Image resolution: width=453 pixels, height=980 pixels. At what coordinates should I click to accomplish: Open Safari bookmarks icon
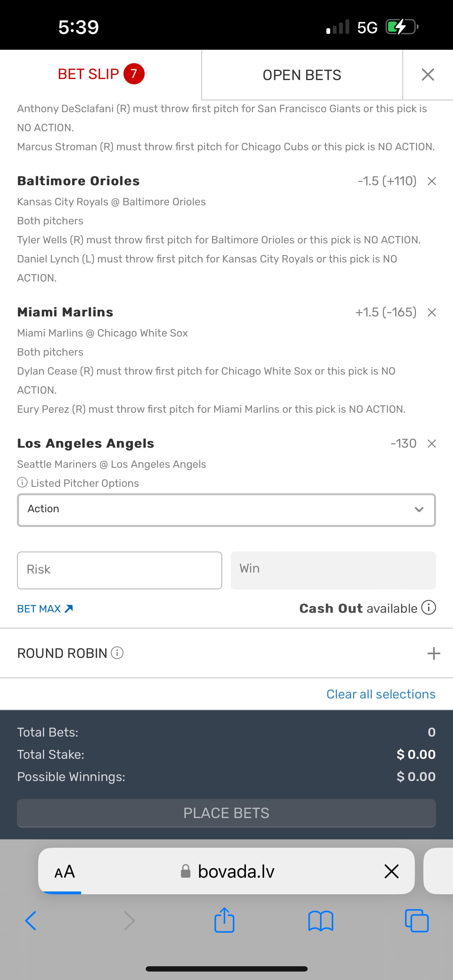[x=321, y=921]
